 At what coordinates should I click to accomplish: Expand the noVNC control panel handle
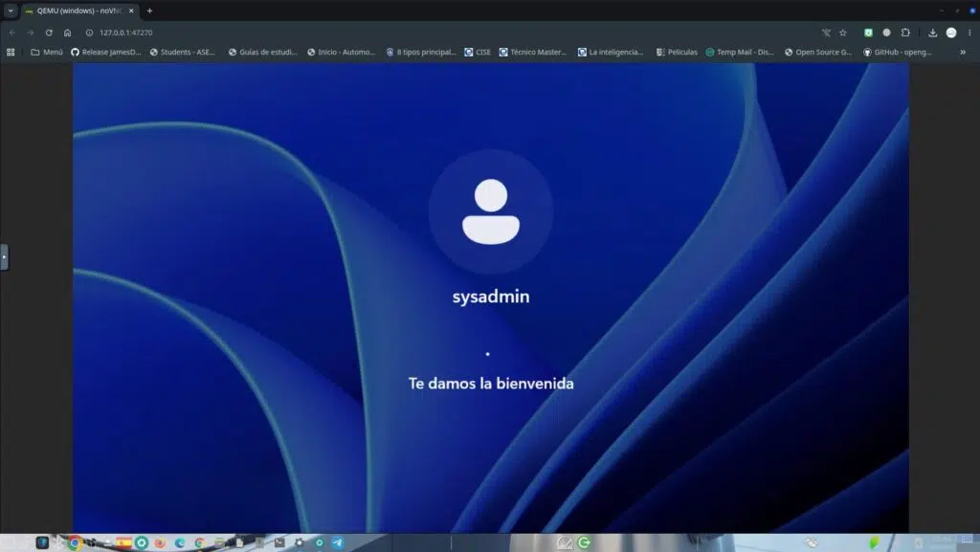click(x=4, y=256)
